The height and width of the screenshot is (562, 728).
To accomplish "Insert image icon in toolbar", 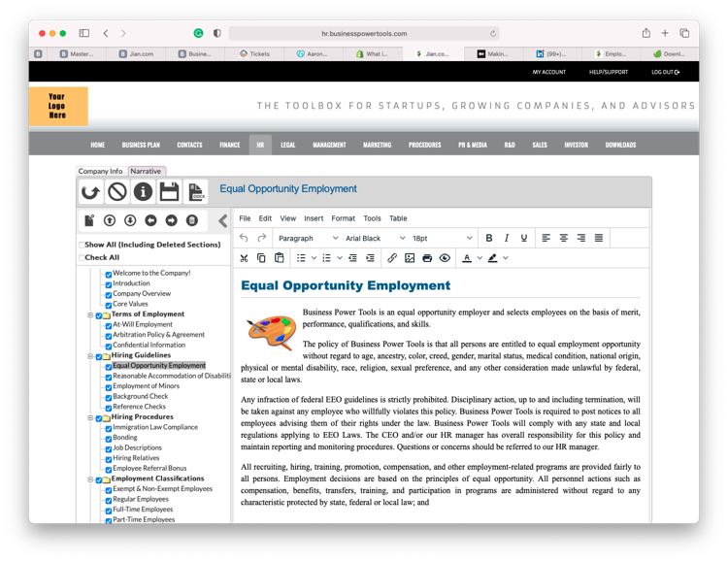I will 410,258.
